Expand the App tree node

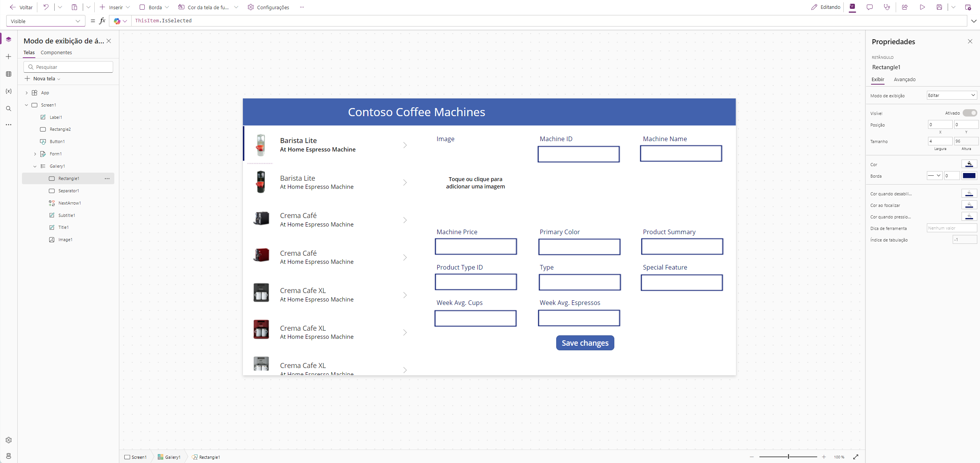27,93
